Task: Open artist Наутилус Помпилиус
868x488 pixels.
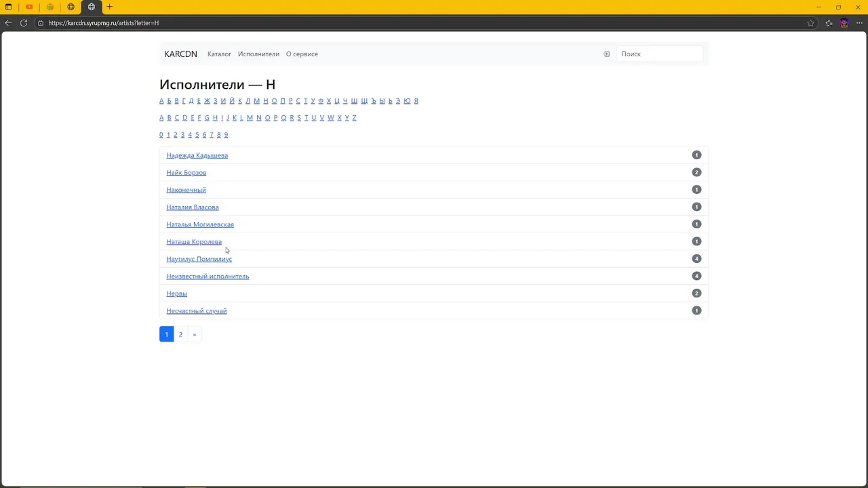Action: coord(199,259)
